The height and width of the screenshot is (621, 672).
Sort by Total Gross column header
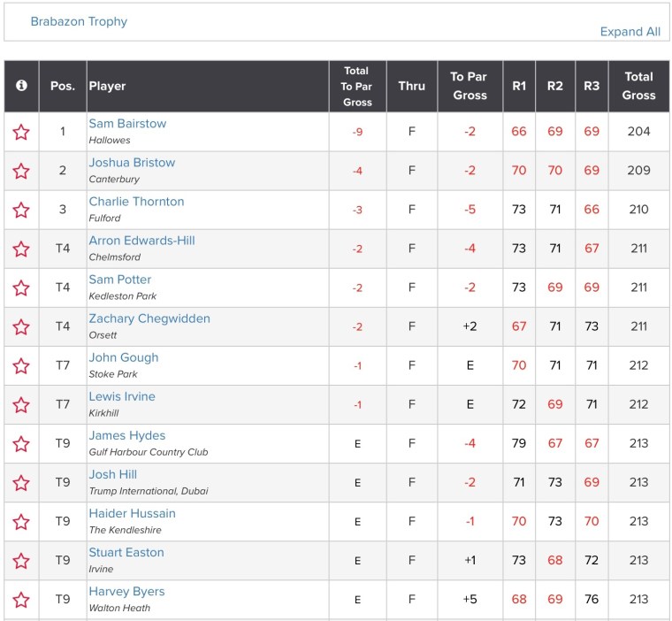[x=638, y=86]
